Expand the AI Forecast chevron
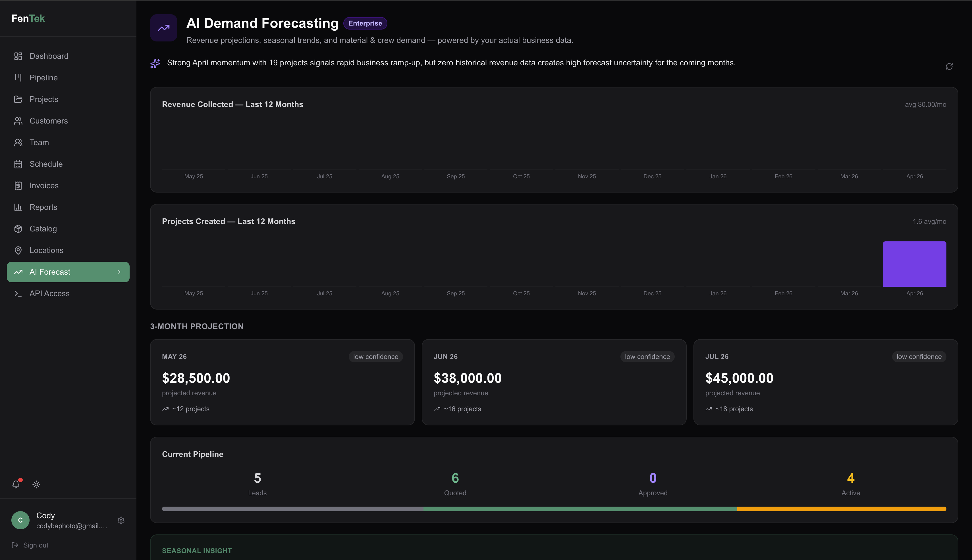 click(x=119, y=272)
